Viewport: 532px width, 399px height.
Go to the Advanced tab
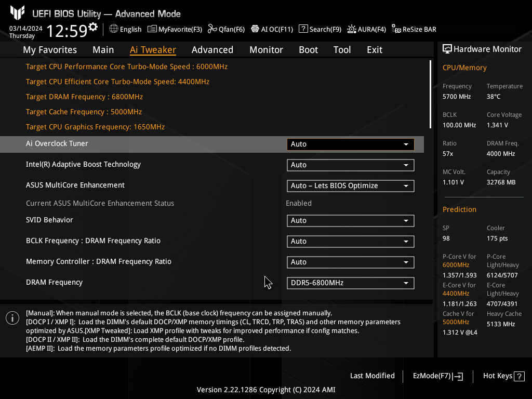click(x=212, y=50)
